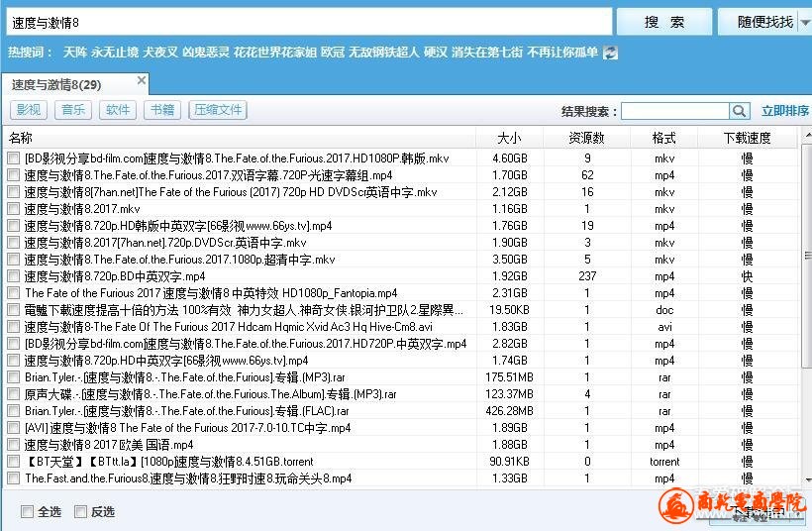Click hot word 天阵
Viewport: 812px width, 531px height.
(x=74, y=53)
